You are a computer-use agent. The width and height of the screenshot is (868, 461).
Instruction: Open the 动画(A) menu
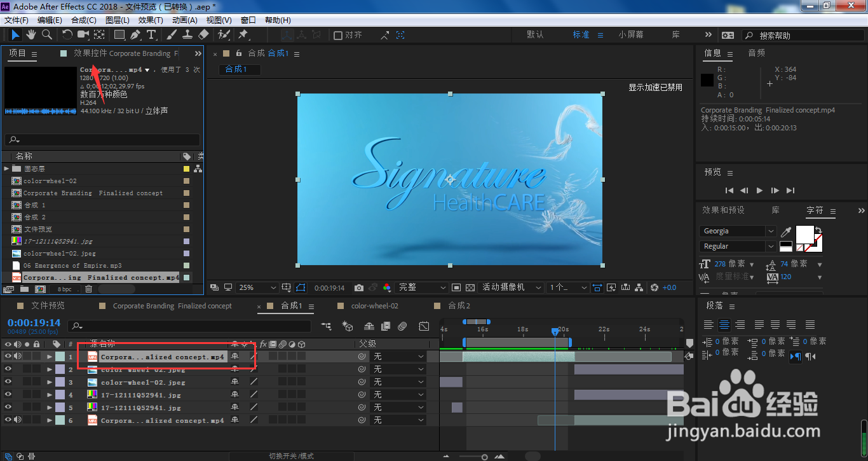coord(185,20)
